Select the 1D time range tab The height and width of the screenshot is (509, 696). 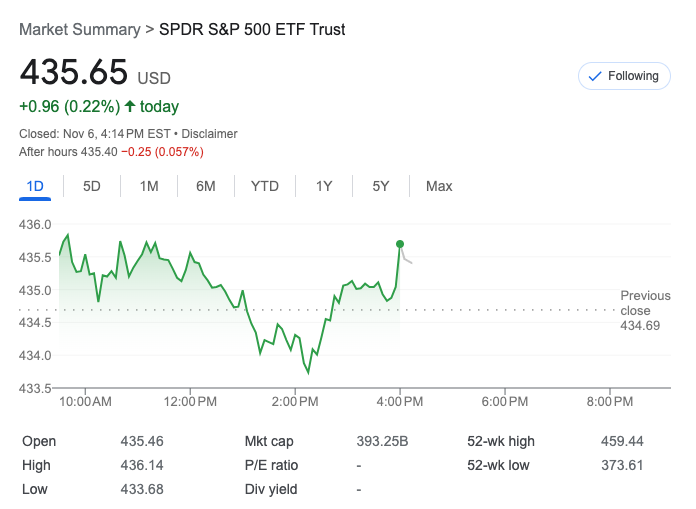pyautogui.click(x=35, y=186)
